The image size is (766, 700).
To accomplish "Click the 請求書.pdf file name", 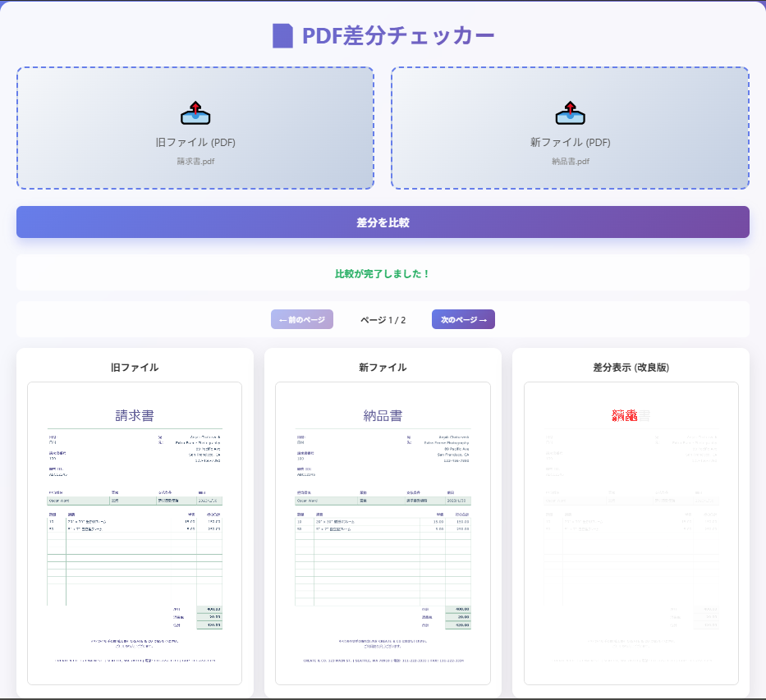I will tap(195, 161).
